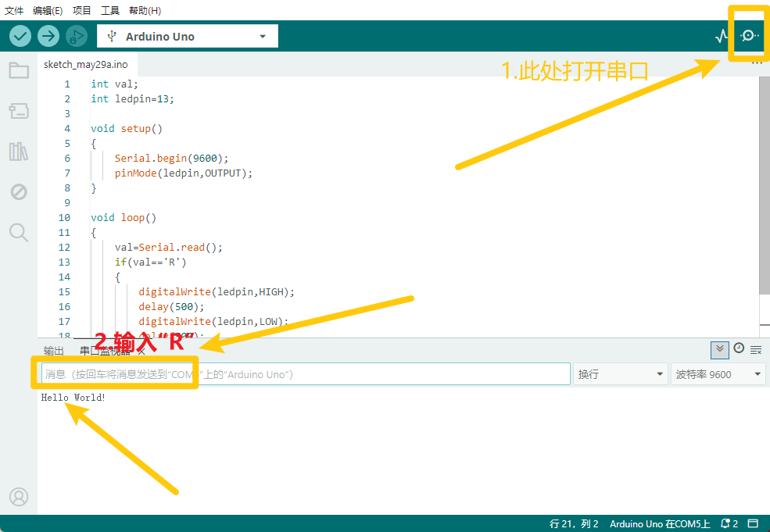Open the 工具 menu

click(x=110, y=10)
